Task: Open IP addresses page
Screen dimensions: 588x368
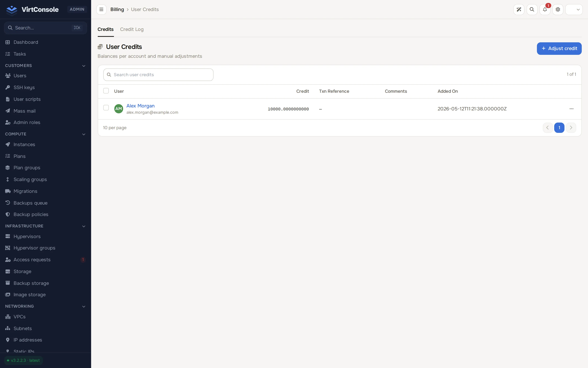Action: 45,340
